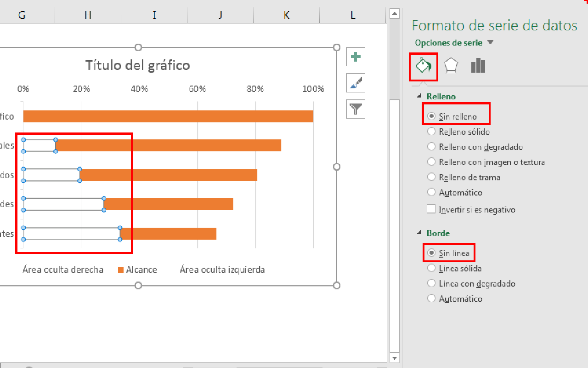
Task: Click the Alcance legend entry
Action: click(x=137, y=270)
